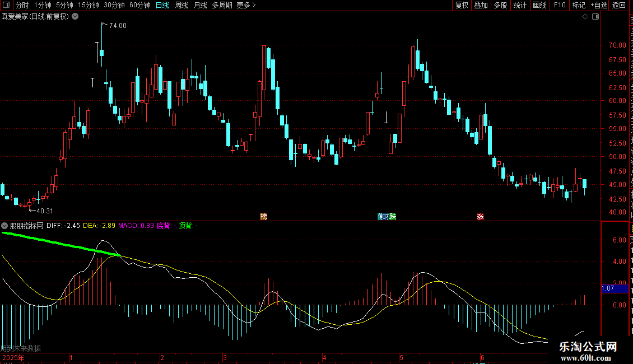This screenshot has height=364, width=633.
Task: Click the 返回 back button
Action: click(x=618, y=5)
